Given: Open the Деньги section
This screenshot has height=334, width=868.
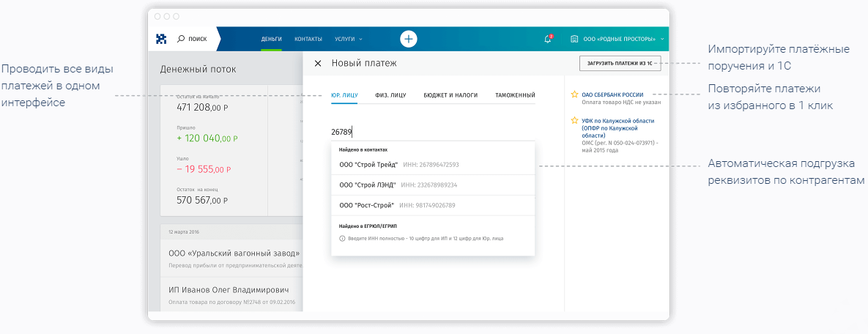Looking at the screenshot, I should point(271,39).
